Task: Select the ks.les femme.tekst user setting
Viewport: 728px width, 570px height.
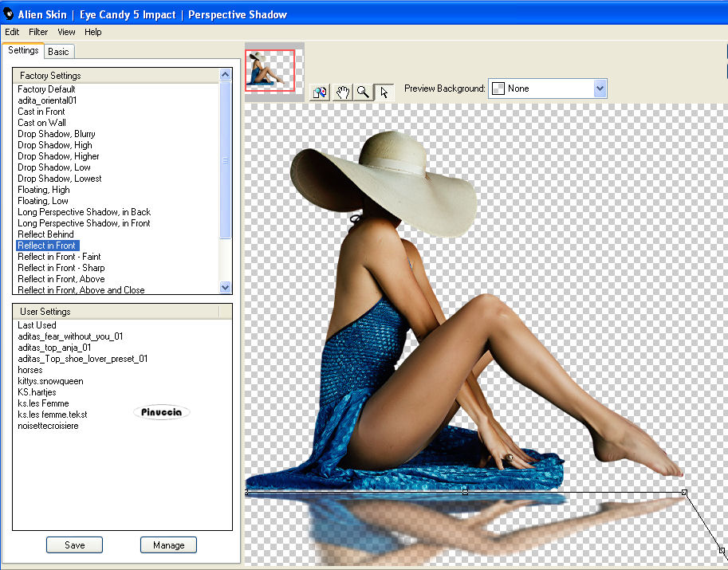Action: 53,415
